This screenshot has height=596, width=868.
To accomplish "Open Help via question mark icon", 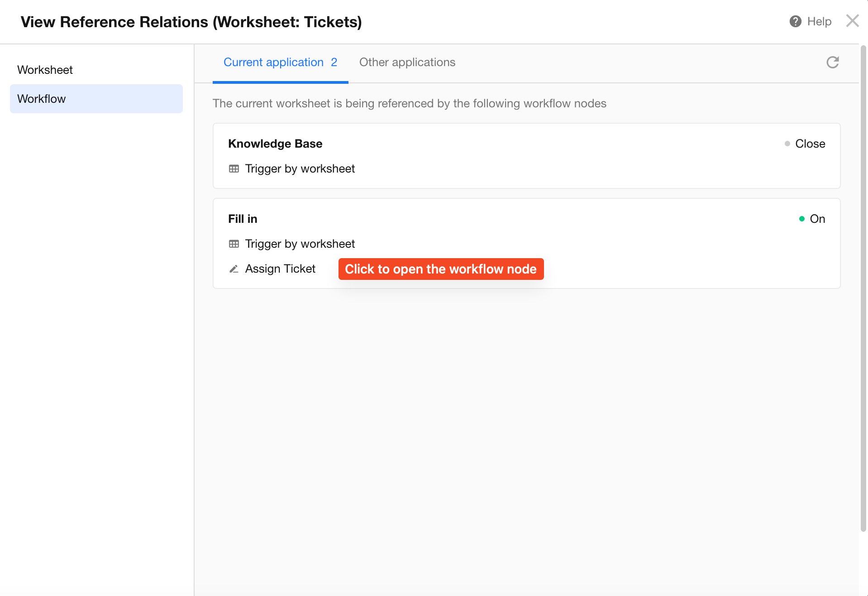I will (x=795, y=21).
